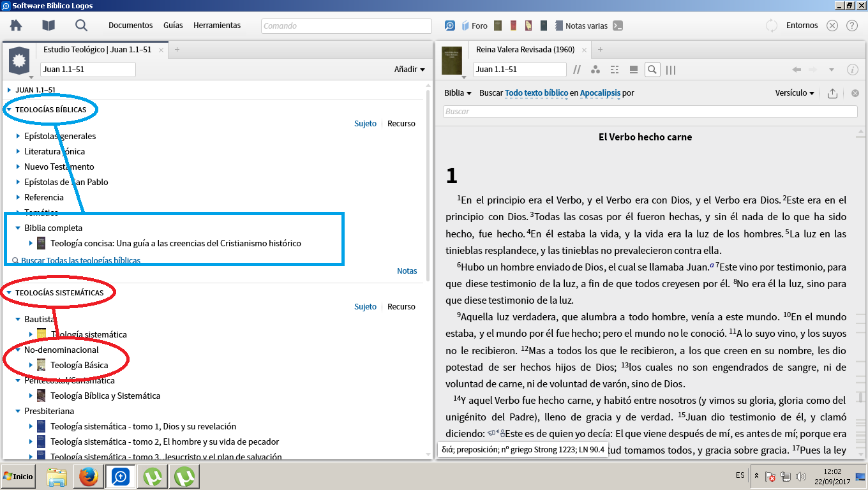Go forward with the right arrow in Bible panel
The width and height of the screenshot is (868, 490).
coord(812,70)
